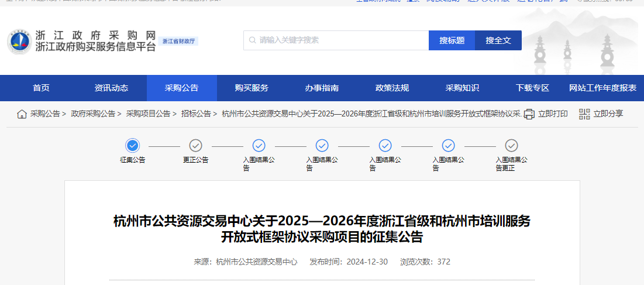This screenshot has width=644, height=285.
Task: Open 网站工作年度报表 in the navigation bar
Action: (x=602, y=88)
